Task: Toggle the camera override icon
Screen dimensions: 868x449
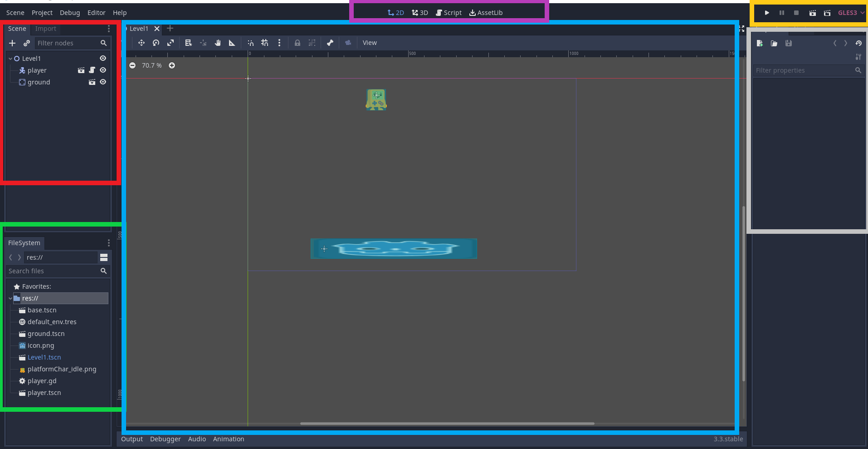Action: (x=348, y=43)
